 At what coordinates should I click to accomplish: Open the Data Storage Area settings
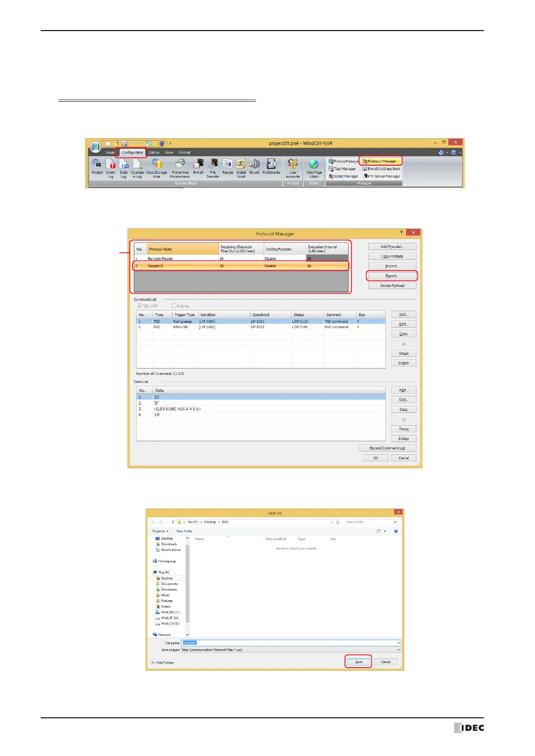(x=156, y=168)
